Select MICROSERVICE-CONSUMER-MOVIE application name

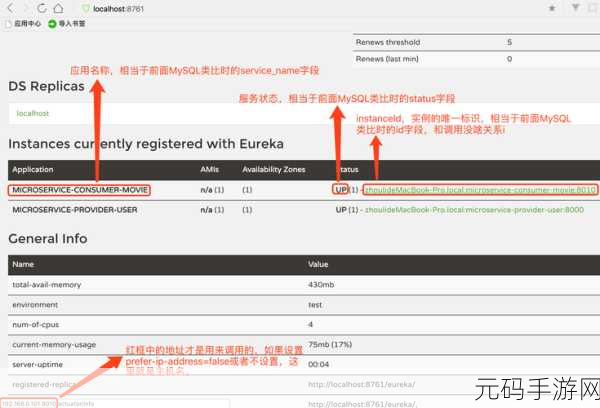coord(80,190)
